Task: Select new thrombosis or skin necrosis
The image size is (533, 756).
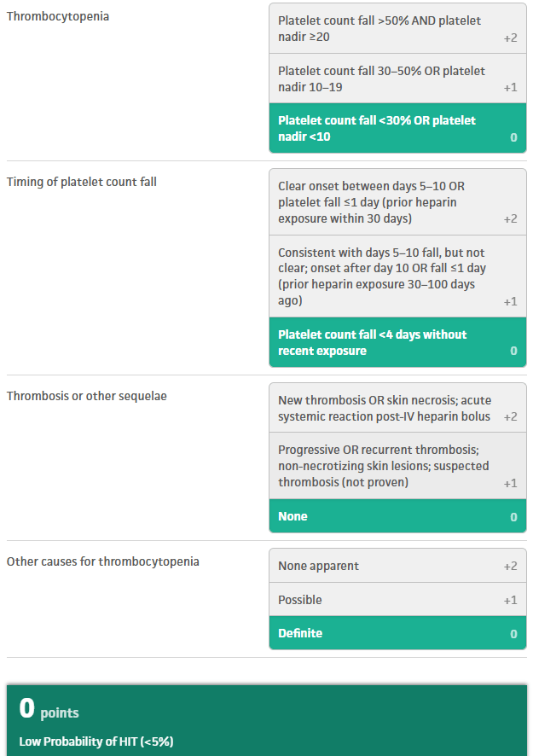Action: click(x=397, y=408)
